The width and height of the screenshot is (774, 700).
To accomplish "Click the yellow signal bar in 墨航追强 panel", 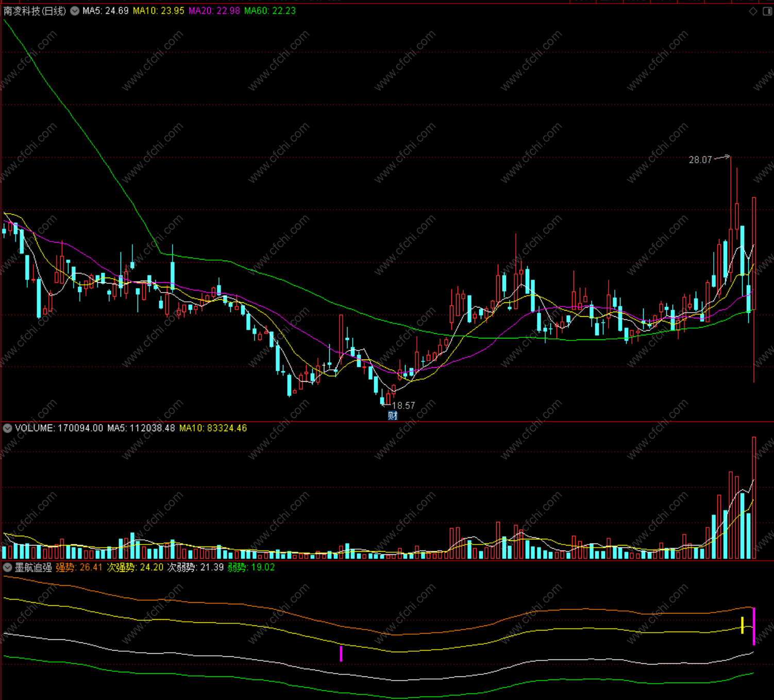I will pos(742,625).
